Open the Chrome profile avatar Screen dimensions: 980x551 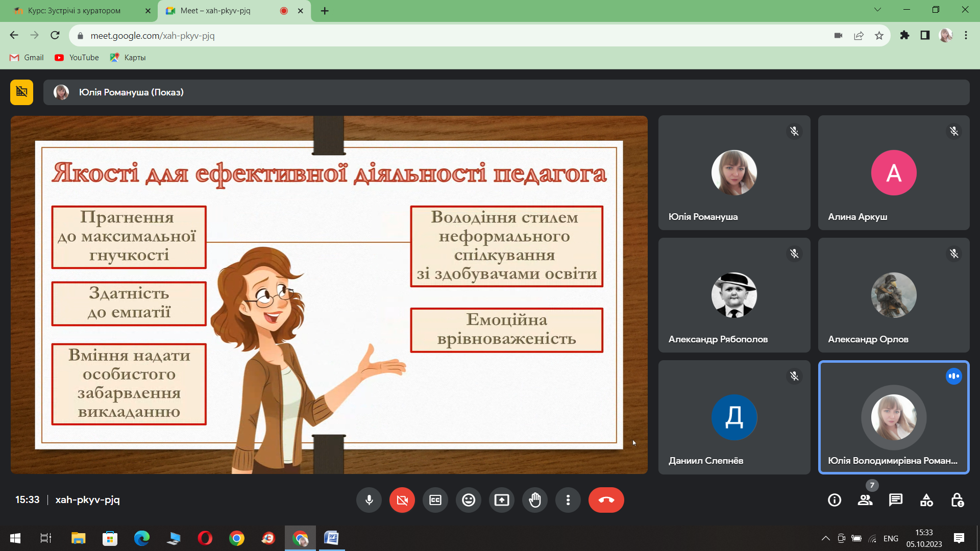946,35
